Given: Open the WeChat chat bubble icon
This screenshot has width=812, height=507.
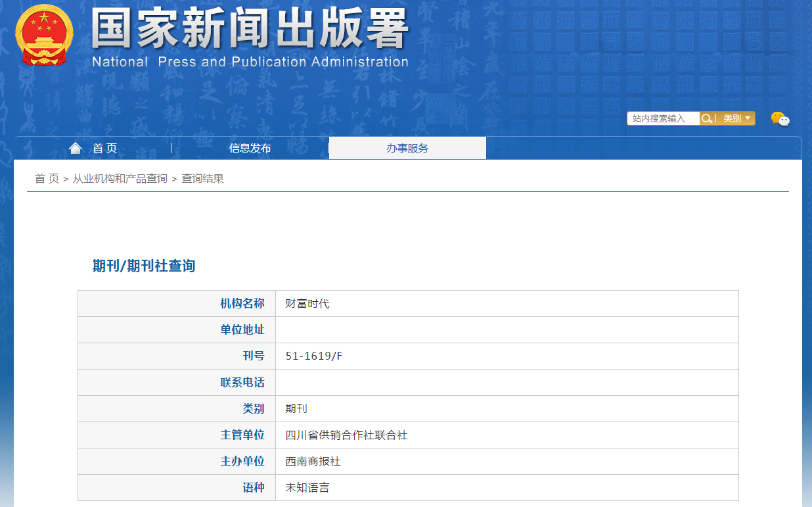Looking at the screenshot, I should tap(779, 119).
